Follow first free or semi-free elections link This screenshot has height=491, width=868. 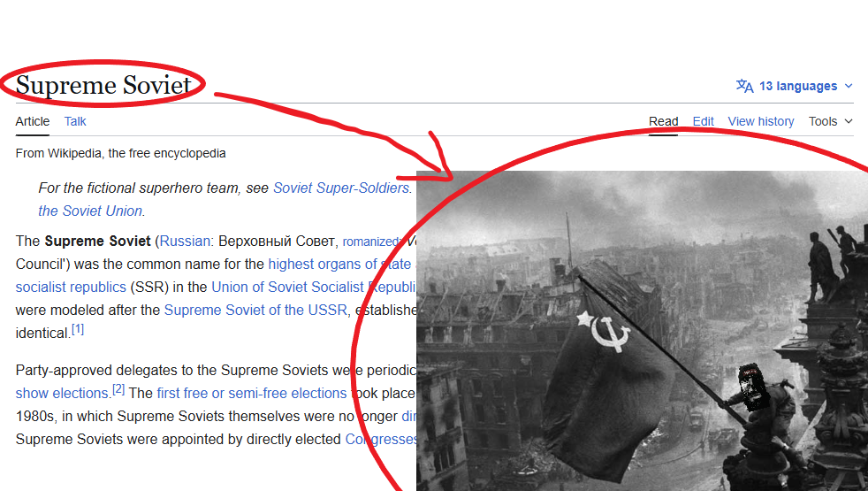point(252,393)
